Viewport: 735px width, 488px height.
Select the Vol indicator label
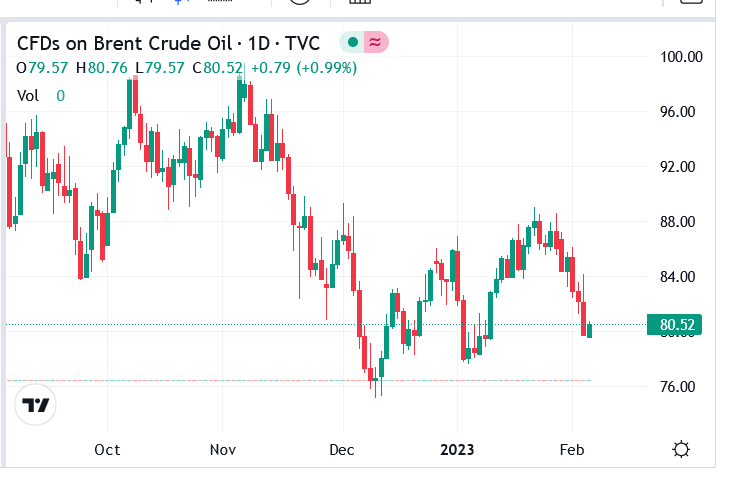[x=28, y=96]
